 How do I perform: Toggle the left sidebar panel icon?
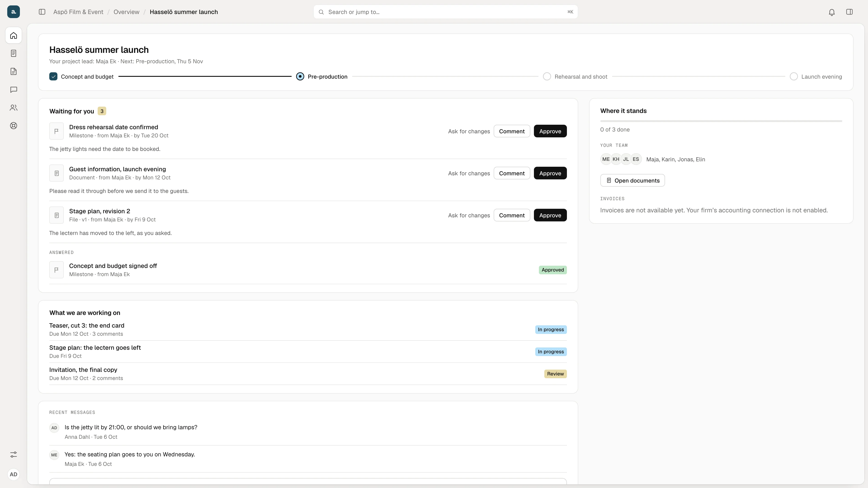pyautogui.click(x=42, y=12)
